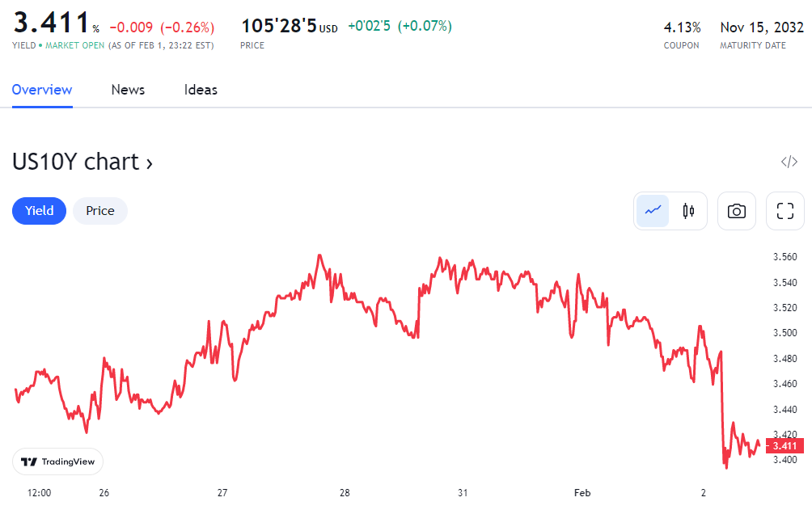Switch to line chart view

[653, 211]
